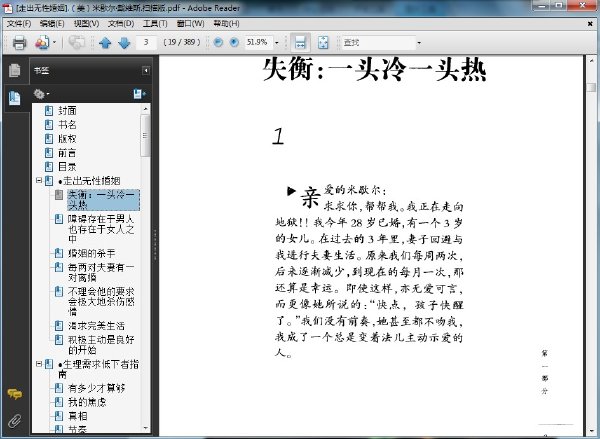The height and width of the screenshot is (439, 600).
Task: Activate the fit width scrolling mode icon
Action: [x=300, y=42]
